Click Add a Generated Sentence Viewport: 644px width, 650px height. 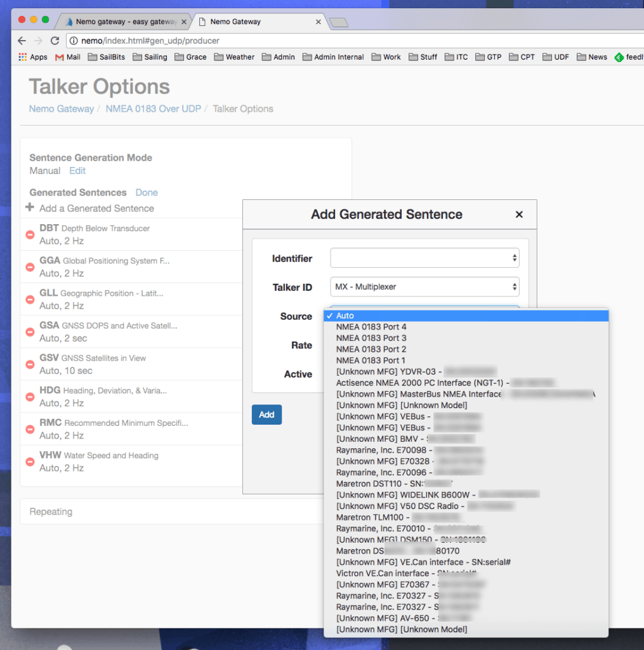pyautogui.click(x=96, y=208)
